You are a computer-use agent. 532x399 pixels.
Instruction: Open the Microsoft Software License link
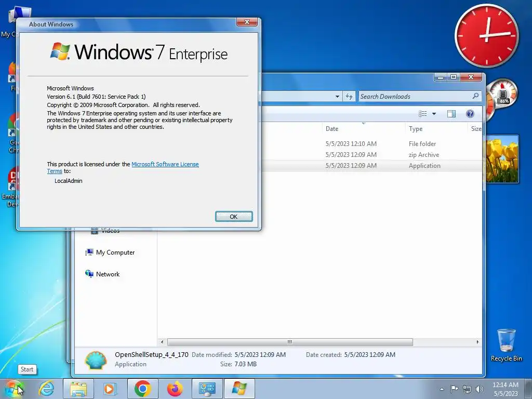coord(165,164)
